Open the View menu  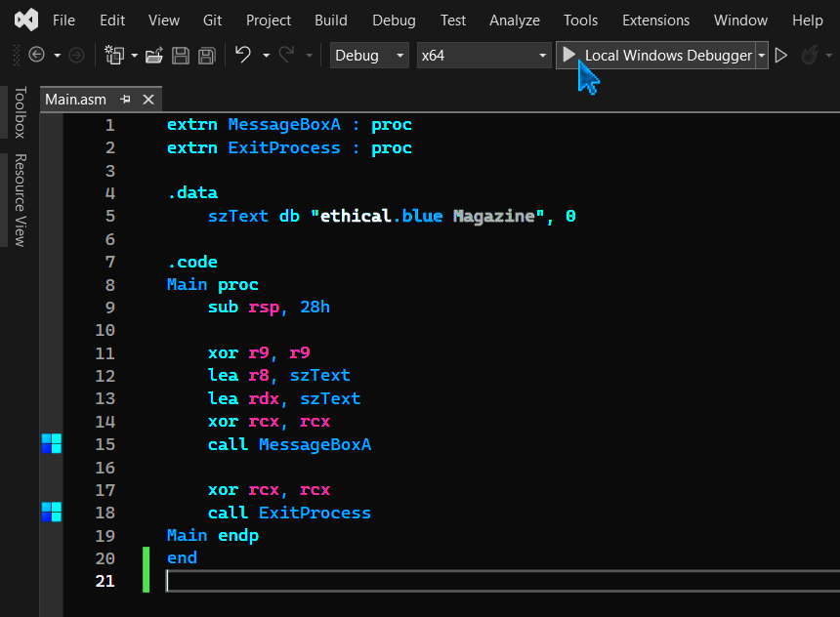[x=164, y=21]
